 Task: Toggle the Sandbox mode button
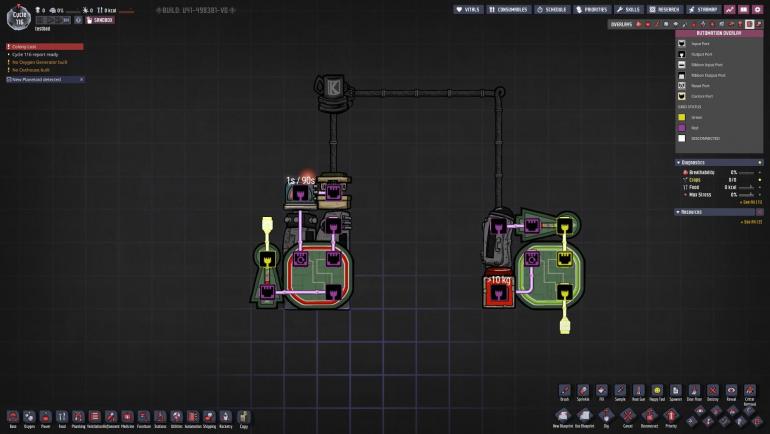(100, 20)
